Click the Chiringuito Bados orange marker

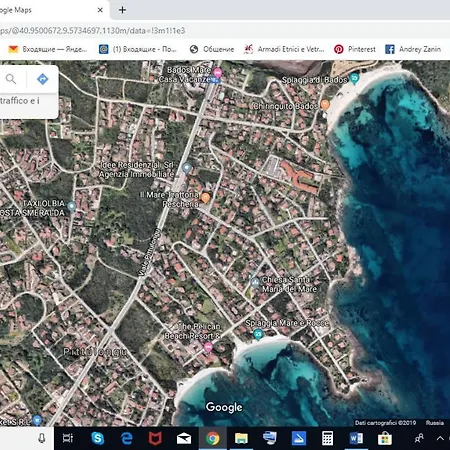tap(325, 105)
